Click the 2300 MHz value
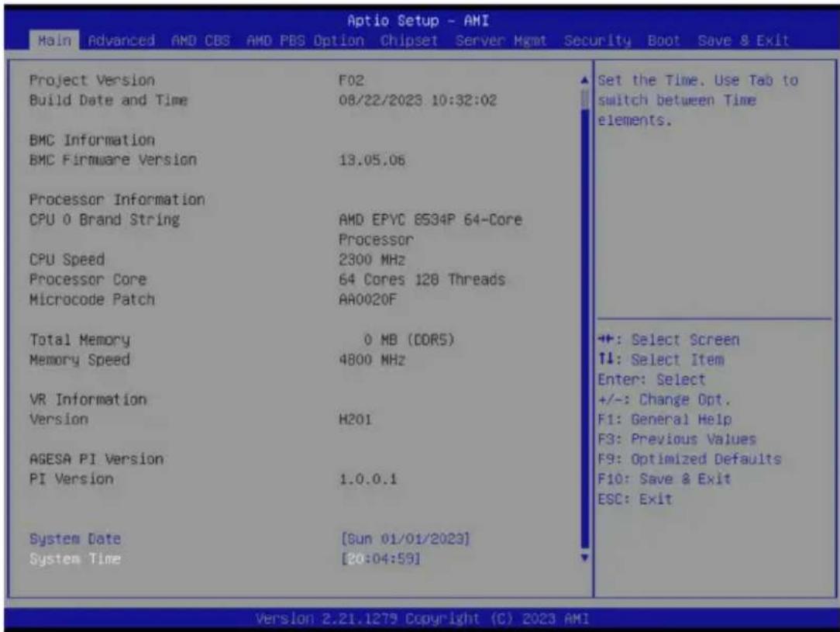The width and height of the screenshot is (840, 632). pos(372,260)
